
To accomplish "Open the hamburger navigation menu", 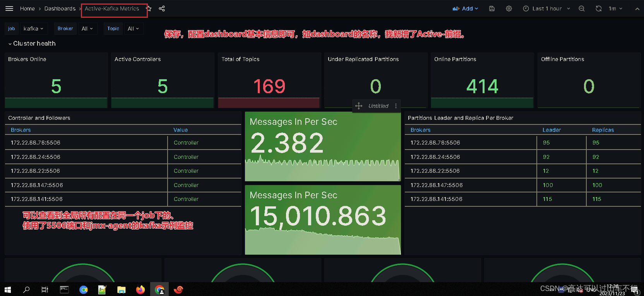I will click(x=9, y=9).
